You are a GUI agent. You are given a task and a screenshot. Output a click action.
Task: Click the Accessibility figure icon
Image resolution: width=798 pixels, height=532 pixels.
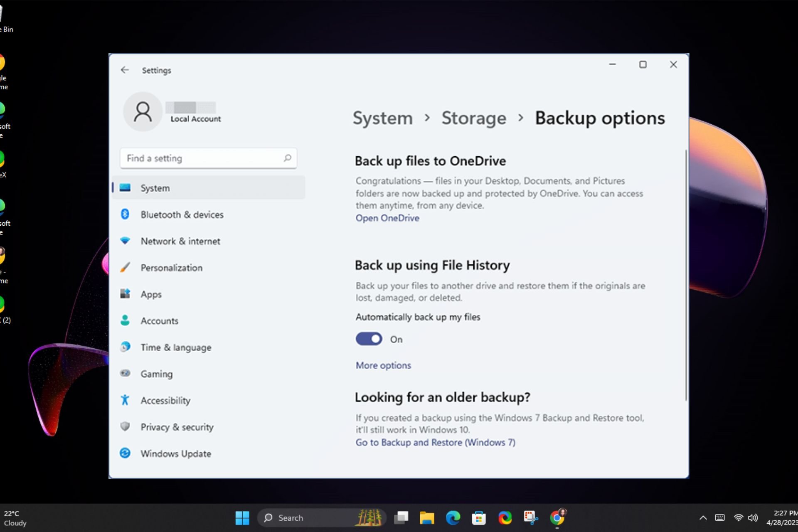[125, 400]
